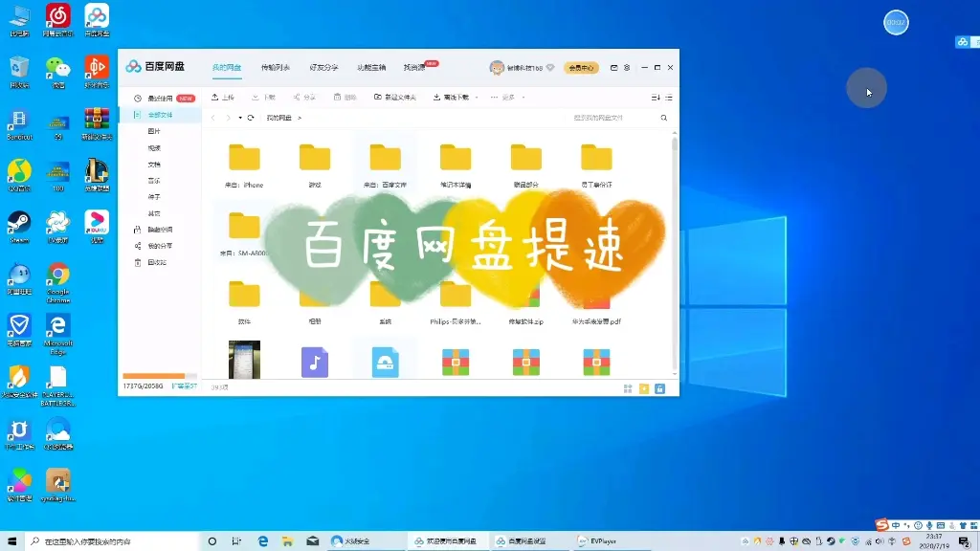Click the yellow icon in Netdisk status bar
Image resolution: width=980 pixels, height=551 pixels.
coord(644,388)
